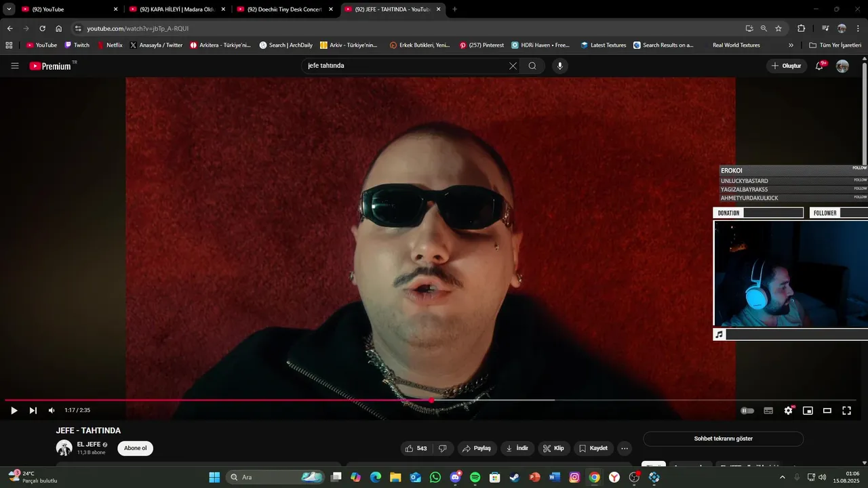Bookmark this page with the star
This screenshot has height=488, width=868.
tap(778, 28)
